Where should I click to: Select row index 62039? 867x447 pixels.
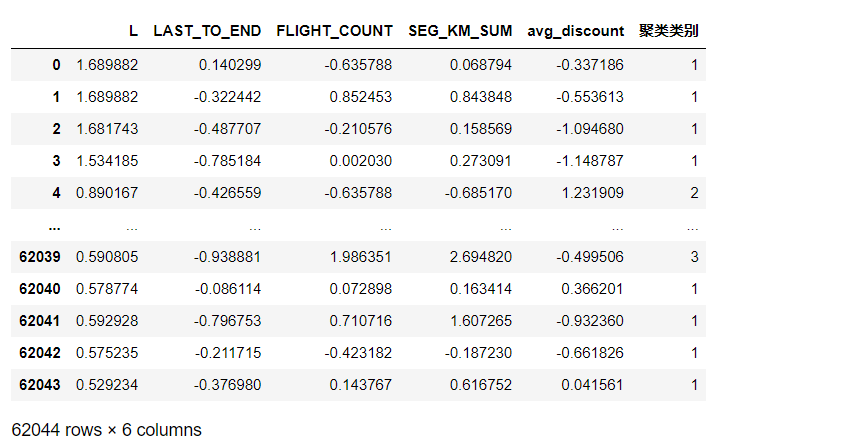tap(40, 257)
